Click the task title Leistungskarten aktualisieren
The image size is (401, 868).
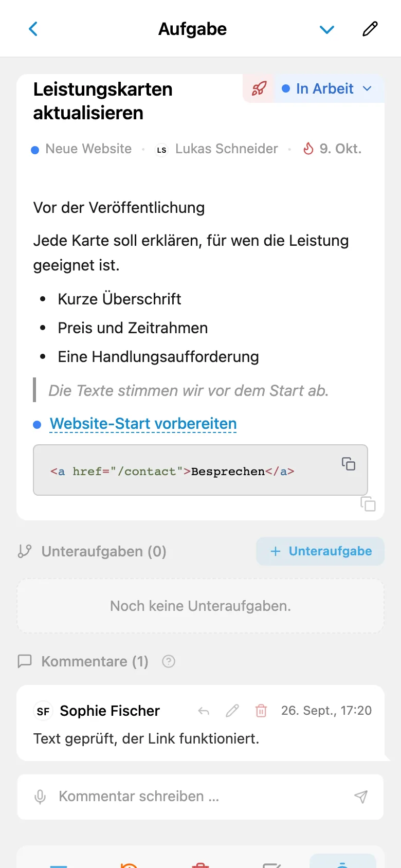[103, 101]
